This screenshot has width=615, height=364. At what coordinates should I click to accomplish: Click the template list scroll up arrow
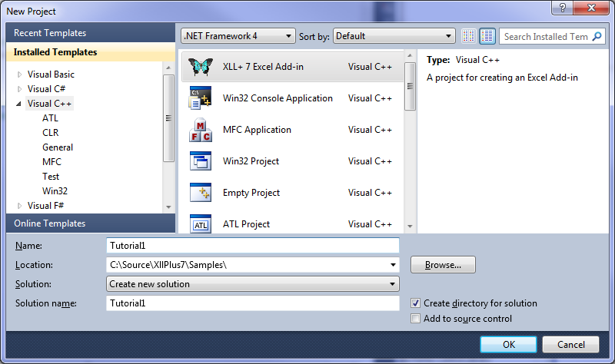tap(410, 55)
